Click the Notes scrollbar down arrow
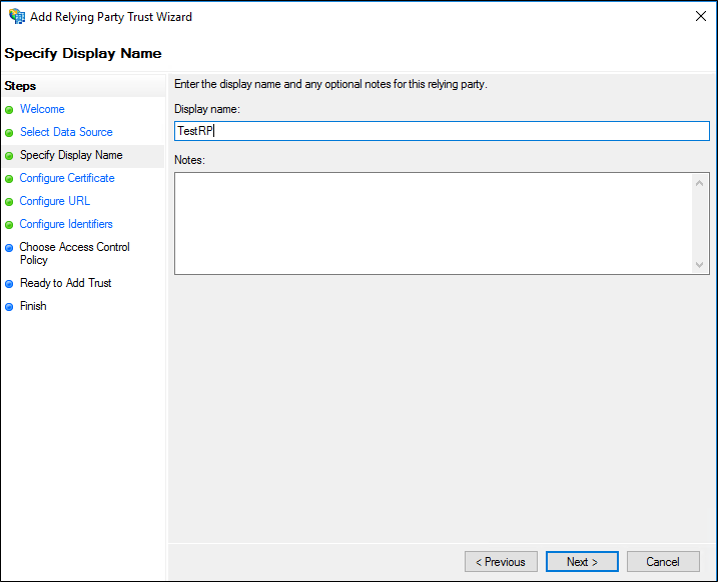Image resolution: width=718 pixels, height=582 pixels. coord(700,265)
